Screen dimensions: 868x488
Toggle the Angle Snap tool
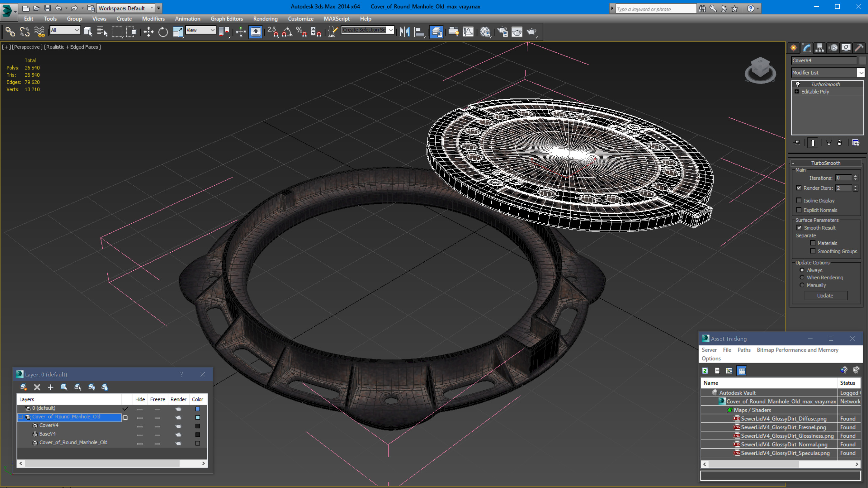[287, 32]
